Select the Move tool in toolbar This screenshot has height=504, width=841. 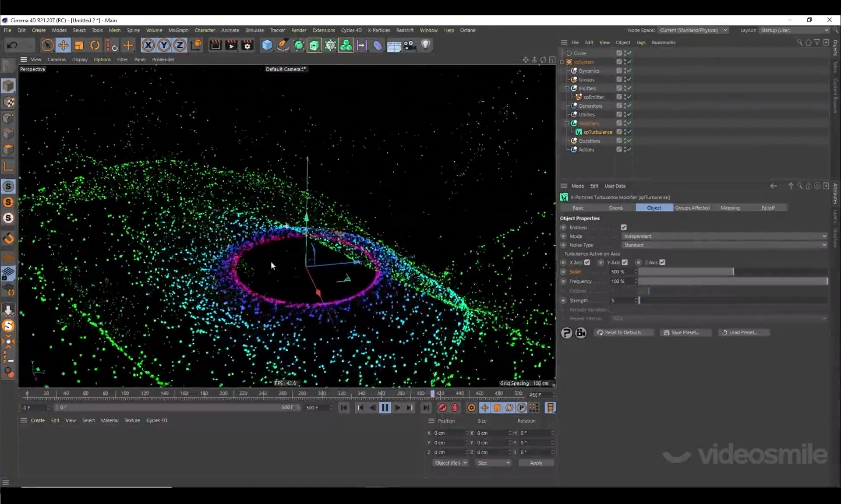tap(63, 45)
